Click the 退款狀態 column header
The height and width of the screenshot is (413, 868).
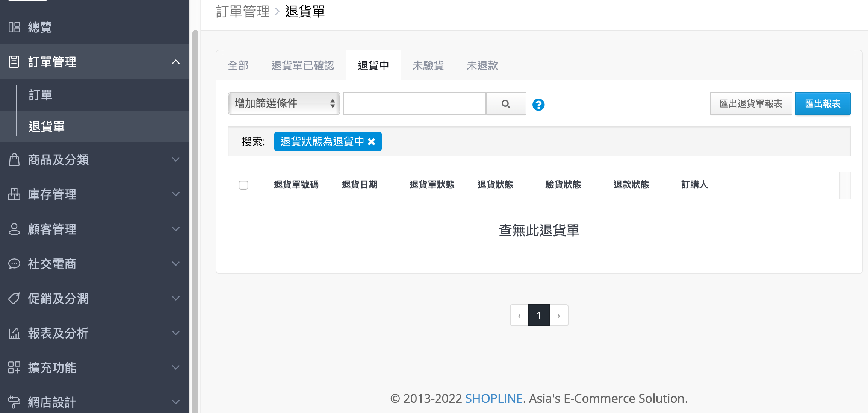tap(631, 185)
